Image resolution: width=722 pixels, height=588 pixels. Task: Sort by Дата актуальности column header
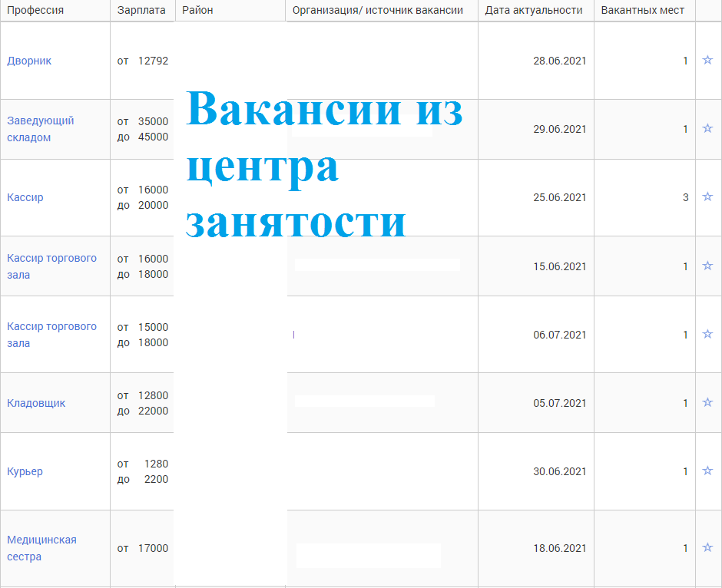(x=534, y=10)
